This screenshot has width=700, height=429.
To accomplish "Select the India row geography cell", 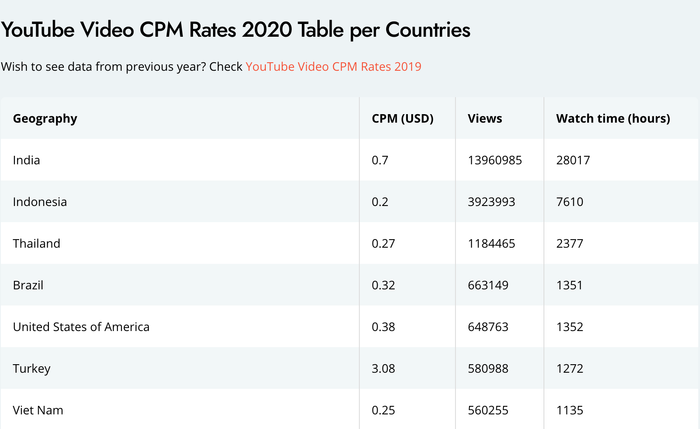I will click(x=27, y=160).
